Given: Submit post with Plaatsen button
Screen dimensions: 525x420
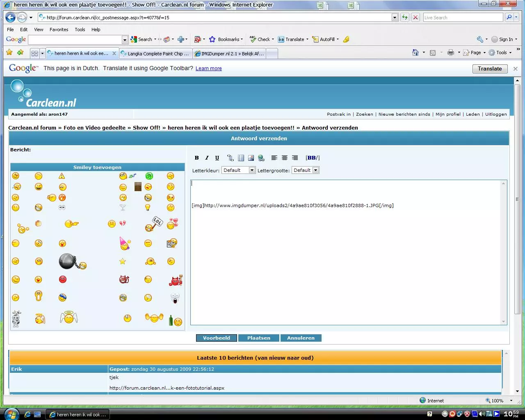Looking at the screenshot, I should 259,338.
